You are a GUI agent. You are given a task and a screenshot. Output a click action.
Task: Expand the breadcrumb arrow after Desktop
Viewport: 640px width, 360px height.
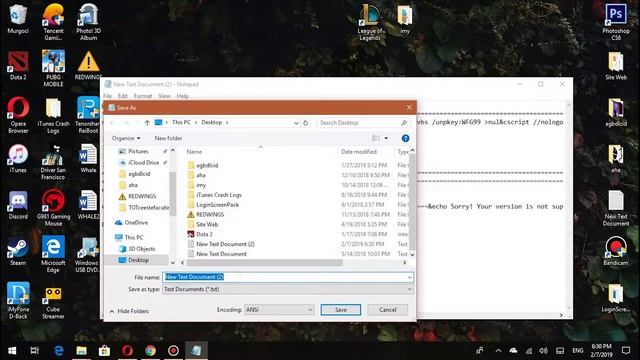coord(227,122)
